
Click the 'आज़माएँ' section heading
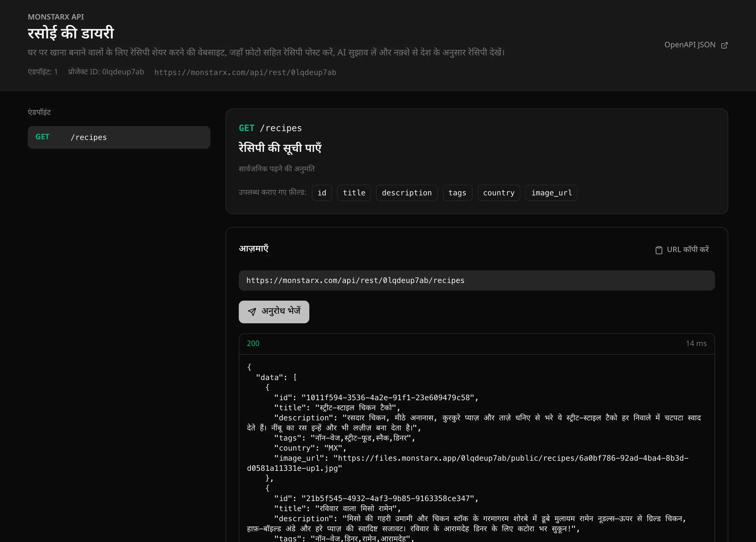point(253,249)
